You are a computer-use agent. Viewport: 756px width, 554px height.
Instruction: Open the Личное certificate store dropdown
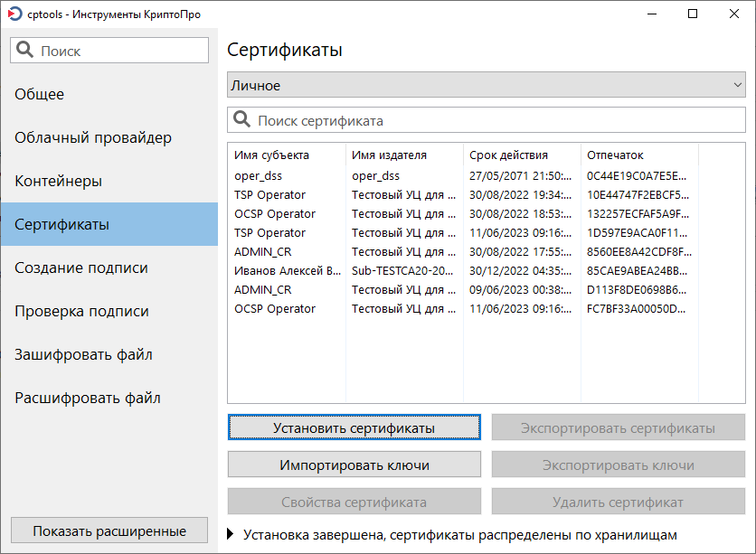tap(487, 85)
